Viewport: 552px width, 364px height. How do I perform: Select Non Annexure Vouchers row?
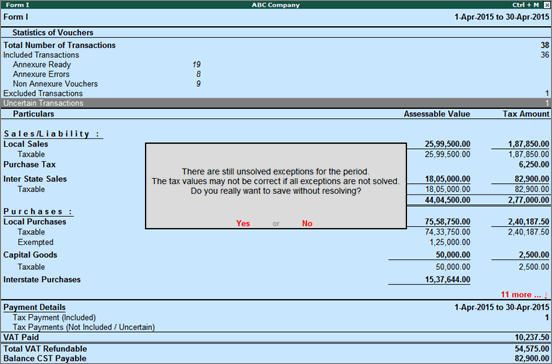tap(276, 84)
